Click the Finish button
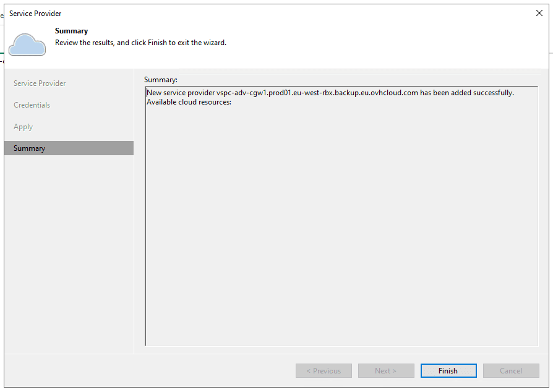The height and width of the screenshot is (392, 553). coord(448,370)
